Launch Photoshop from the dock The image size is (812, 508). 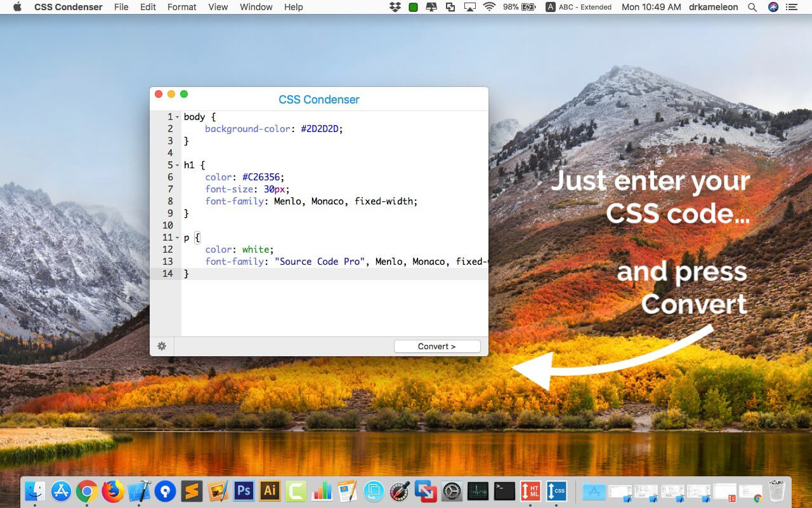tap(244, 491)
